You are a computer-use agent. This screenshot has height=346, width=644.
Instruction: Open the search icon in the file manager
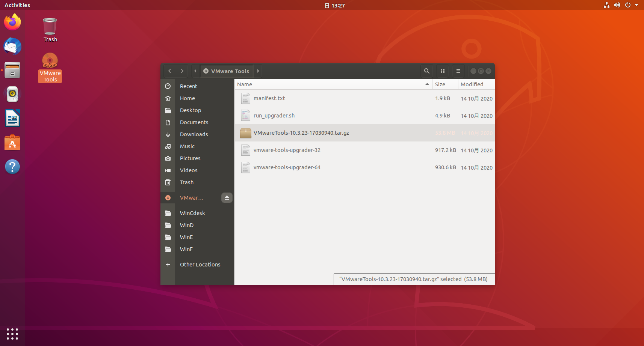tap(427, 71)
